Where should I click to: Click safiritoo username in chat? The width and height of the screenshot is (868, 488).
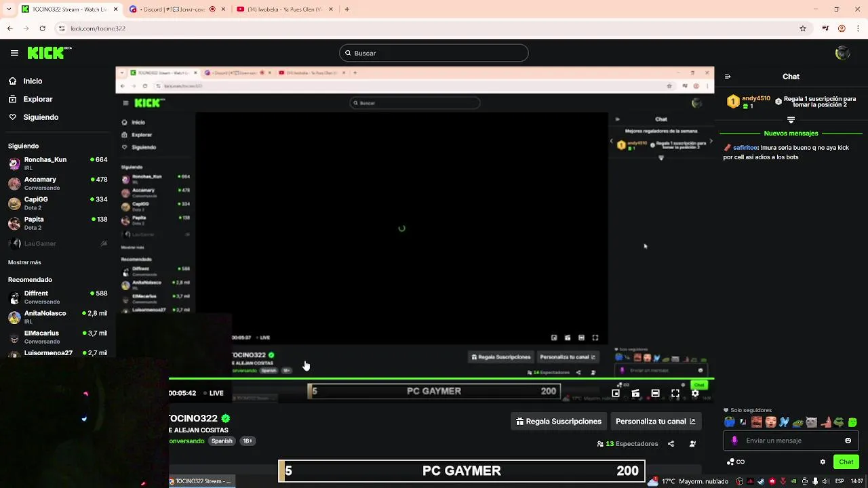pos(745,147)
